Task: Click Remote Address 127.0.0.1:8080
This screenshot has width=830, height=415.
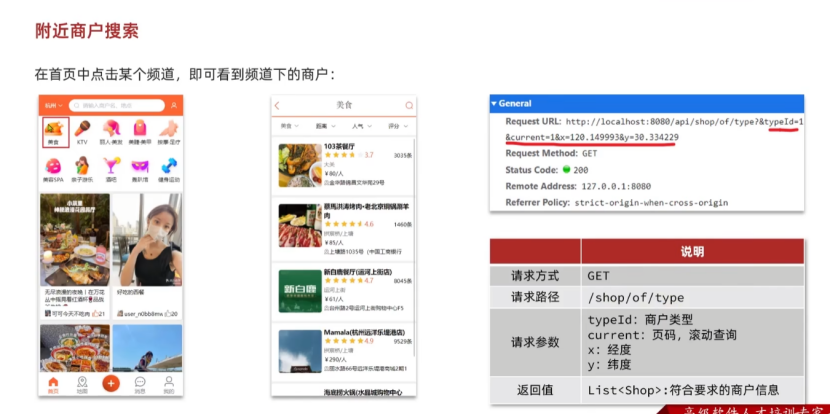Action: [616, 186]
